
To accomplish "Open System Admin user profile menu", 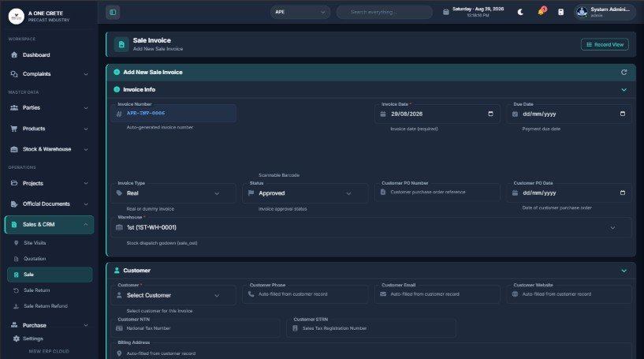I will point(604,12).
